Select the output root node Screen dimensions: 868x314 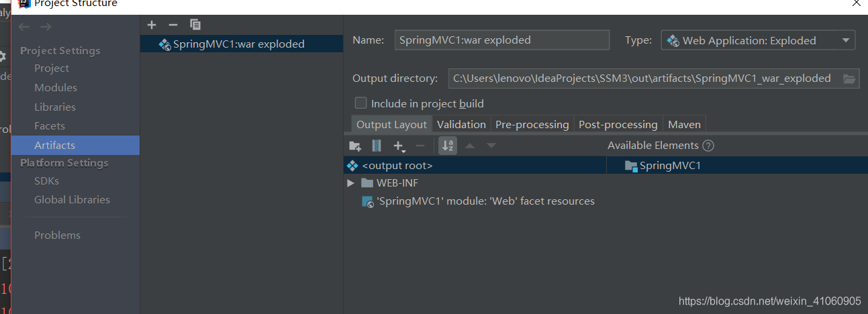pos(475,166)
